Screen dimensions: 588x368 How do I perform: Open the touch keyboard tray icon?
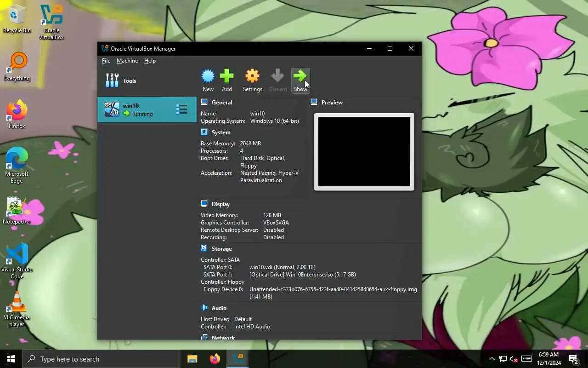click(527, 359)
